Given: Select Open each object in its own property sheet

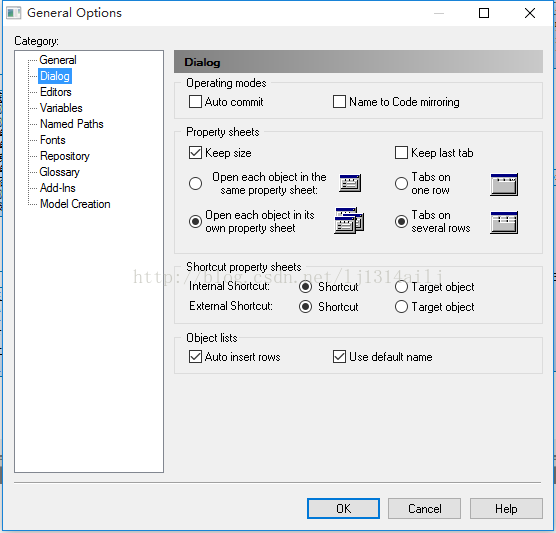Looking at the screenshot, I should (x=195, y=221).
